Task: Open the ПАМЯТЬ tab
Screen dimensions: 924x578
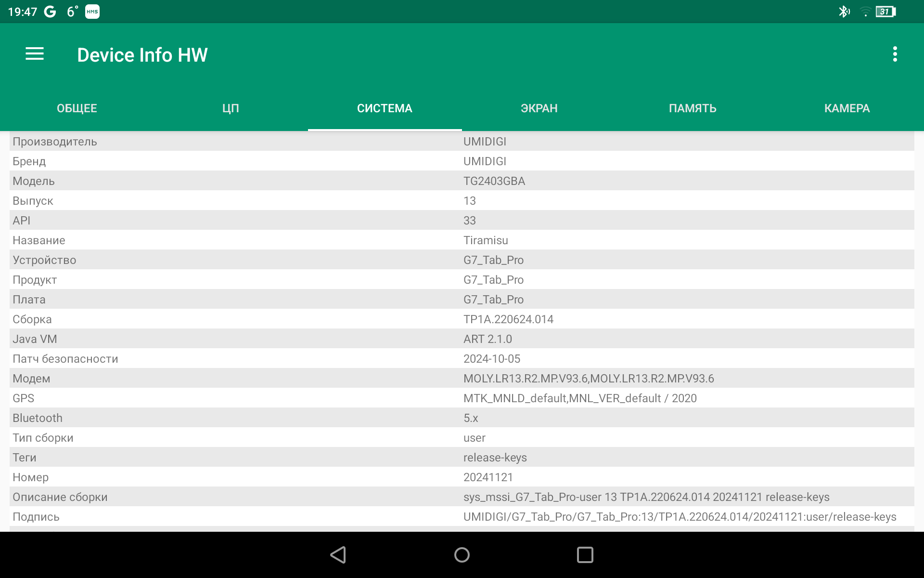Action: coord(693,108)
